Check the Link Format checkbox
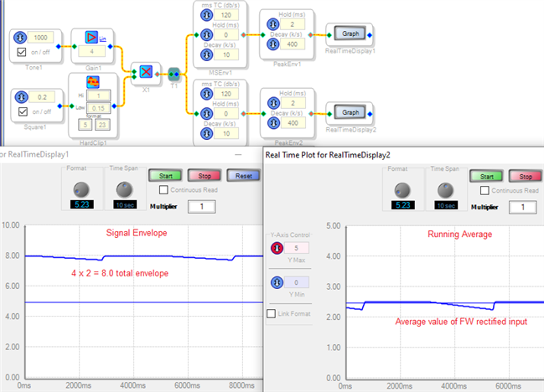The height and width of the screenshot is (392, 544). click(x=271, y=313)
